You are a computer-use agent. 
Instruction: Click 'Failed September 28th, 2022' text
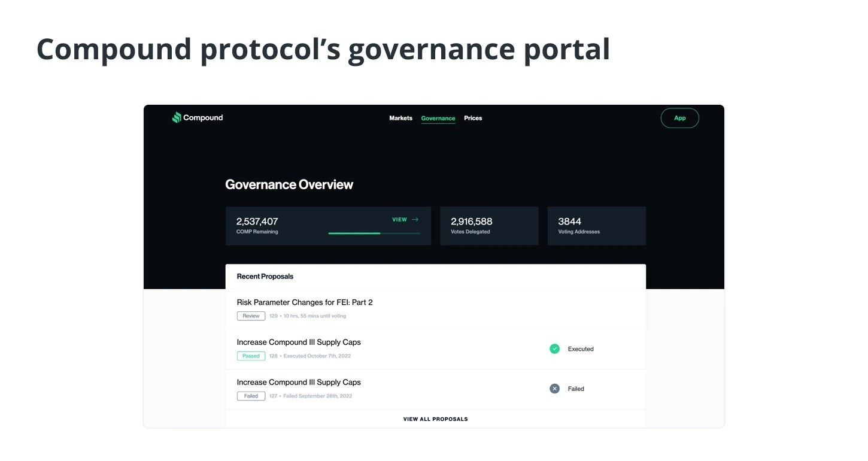(x=318, y=396)
